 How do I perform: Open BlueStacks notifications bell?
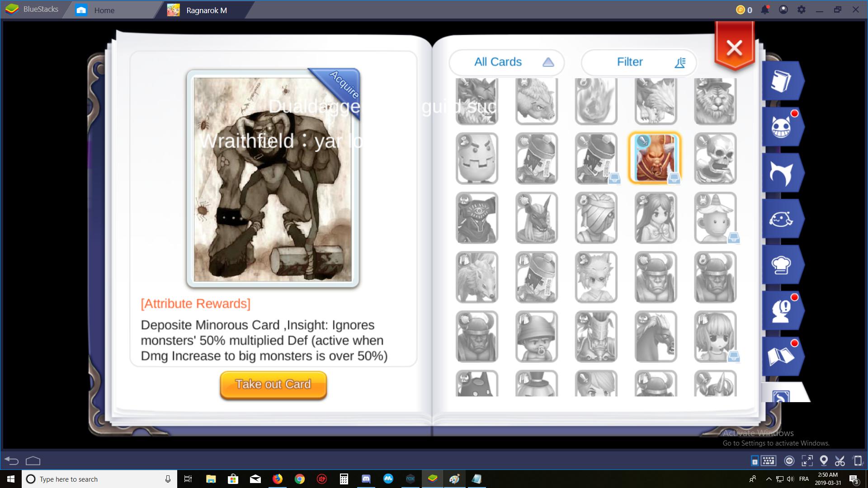(765, 9)
